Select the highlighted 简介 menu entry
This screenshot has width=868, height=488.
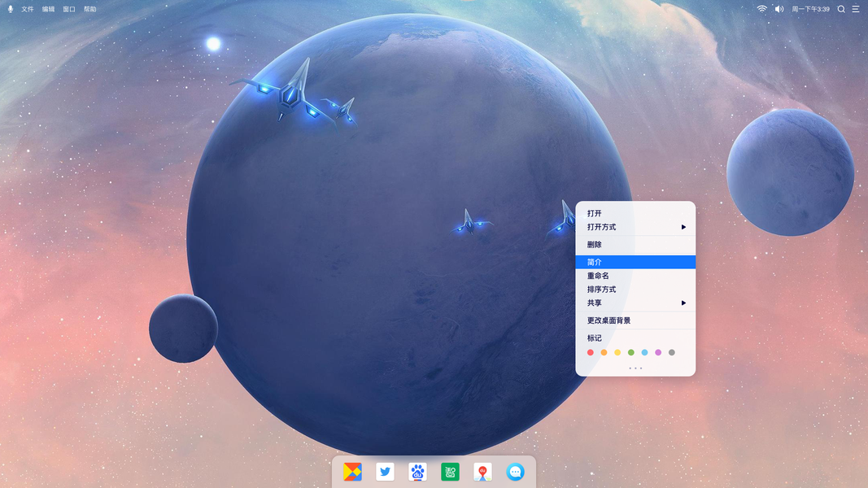pyautogui.click(x=635, y=262)
